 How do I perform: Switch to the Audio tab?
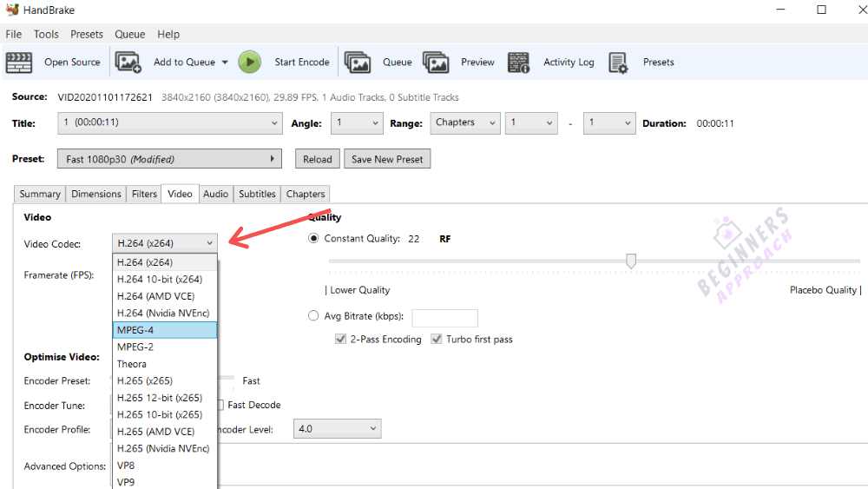pos(216,194)
